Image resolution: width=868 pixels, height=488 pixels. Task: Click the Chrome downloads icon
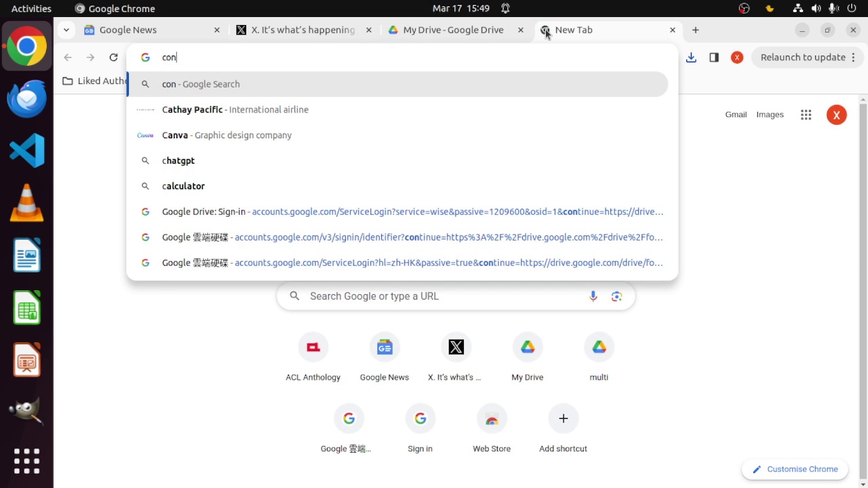coord(691,58)
